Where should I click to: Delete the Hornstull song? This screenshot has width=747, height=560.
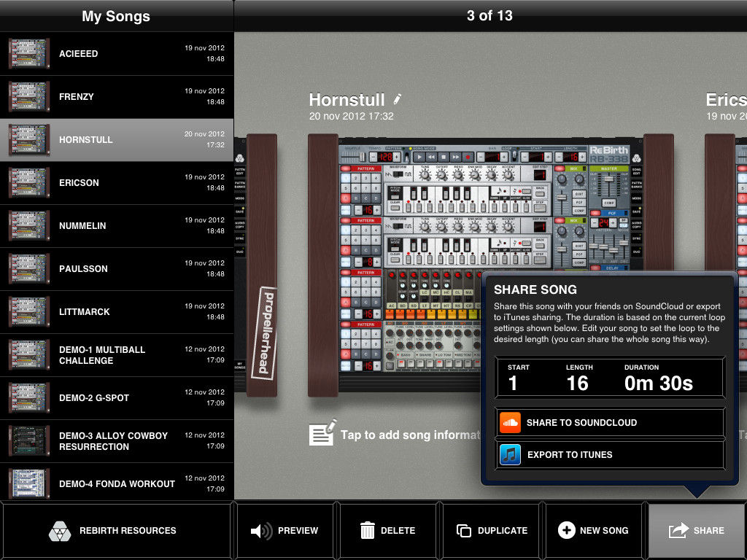(388, 531)
